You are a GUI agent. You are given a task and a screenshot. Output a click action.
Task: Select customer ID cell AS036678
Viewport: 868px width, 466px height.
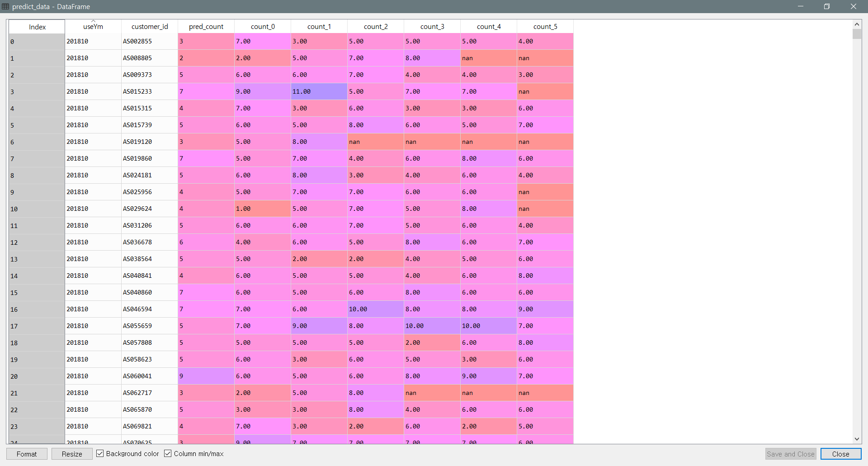150,242
